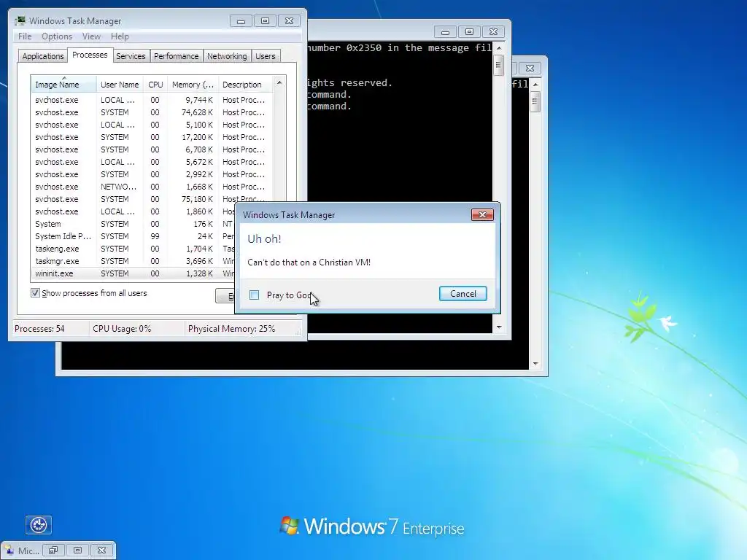
Task: Uncheck Show processes from all users
Action: pos(35,293)
